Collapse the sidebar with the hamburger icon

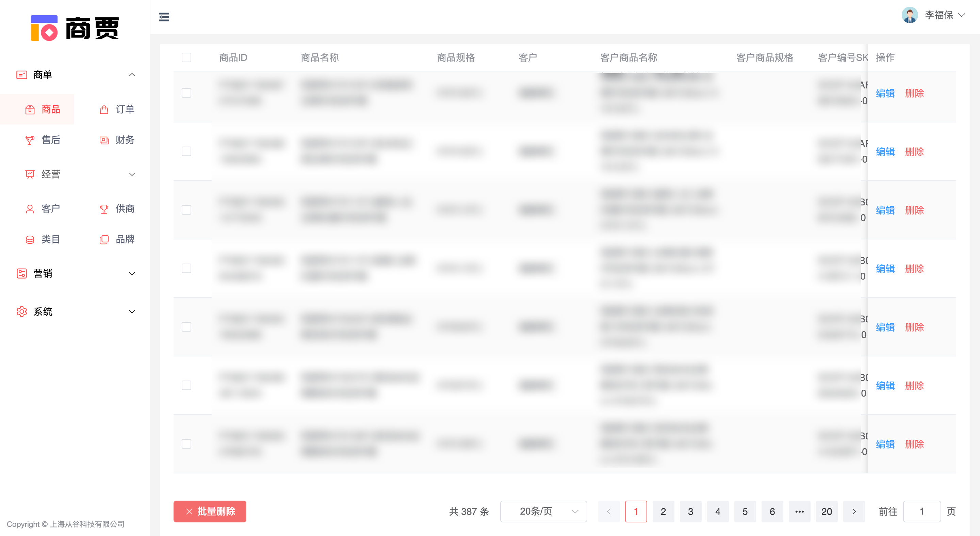click(164, 17)
